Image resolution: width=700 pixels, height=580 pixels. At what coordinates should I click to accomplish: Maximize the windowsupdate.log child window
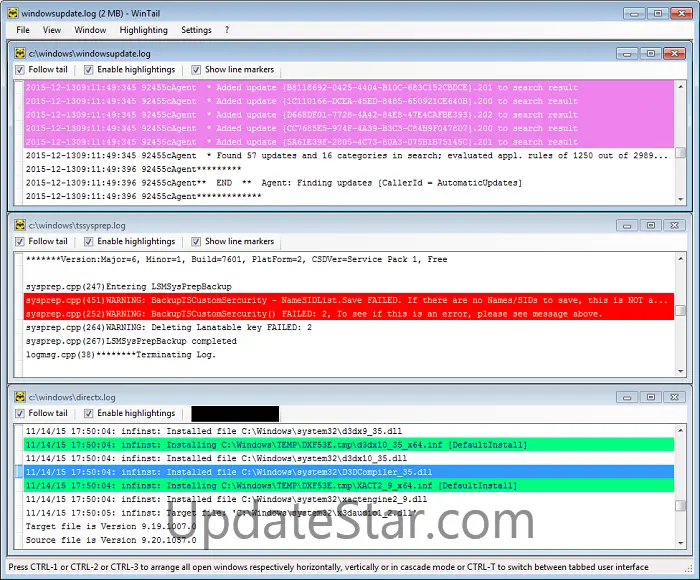coord(650,54)
